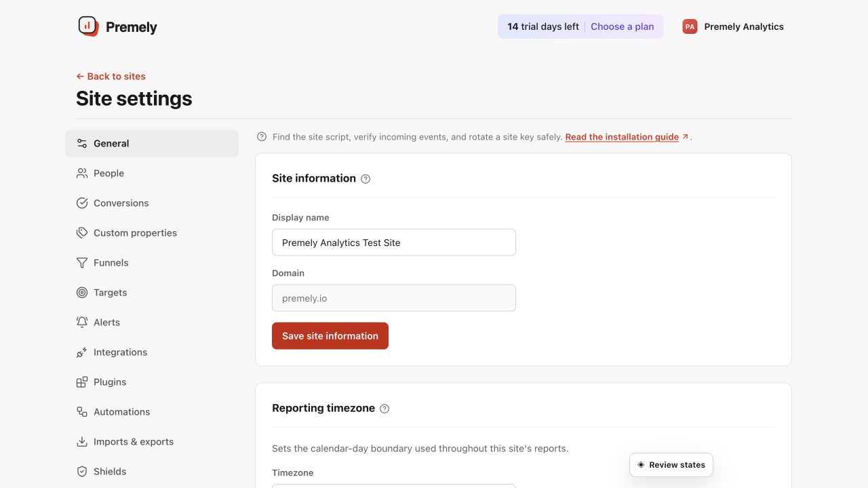Click the Display name input field

(x=394, y=243)
